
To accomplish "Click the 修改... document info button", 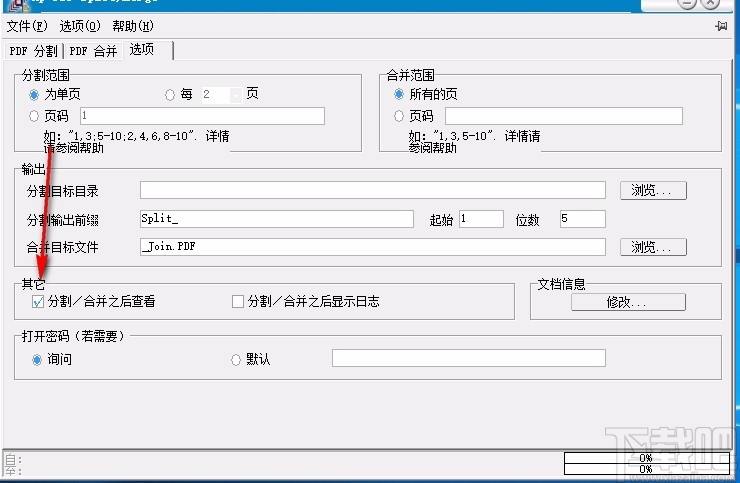I will (x=628, y=302).
